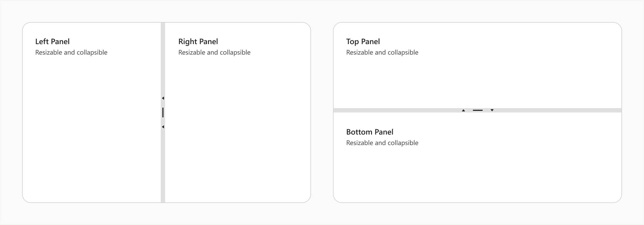Click the horizontal splitter's drag handle bar
Image resolution: width=644 pixels, height=225 pixels.
coord(478,110)
